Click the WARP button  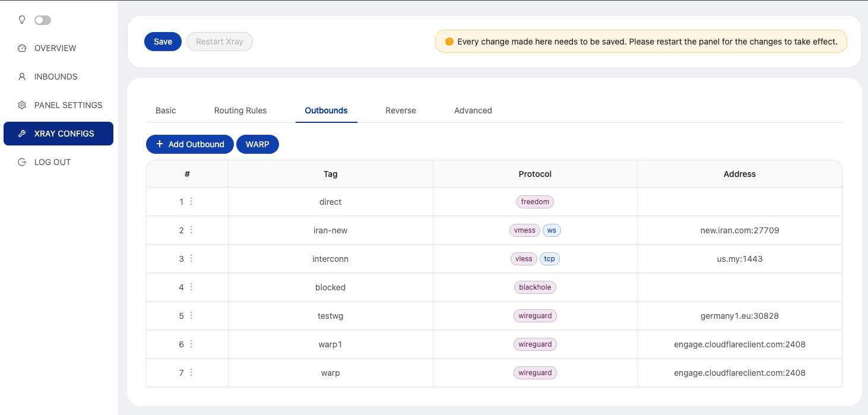click(x=257, y=144)
